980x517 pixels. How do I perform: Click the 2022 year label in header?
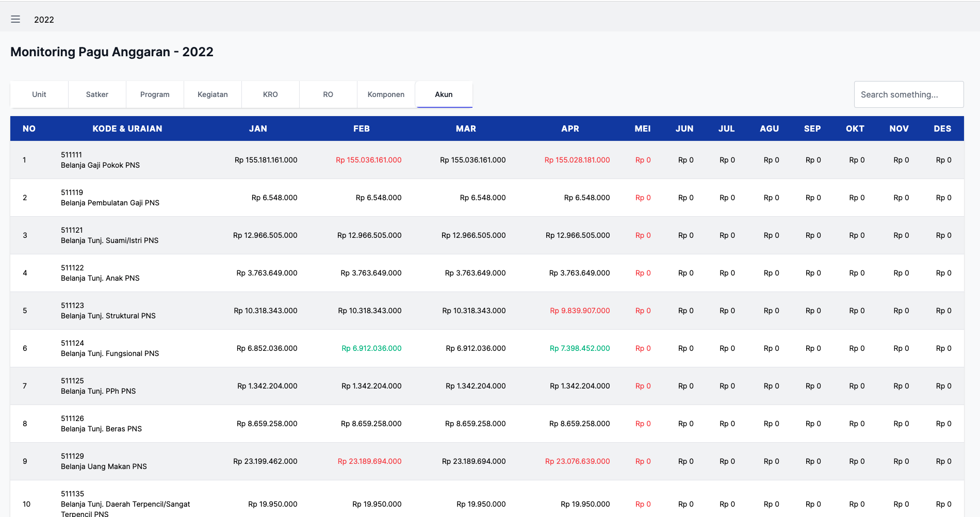coord(44,20)
